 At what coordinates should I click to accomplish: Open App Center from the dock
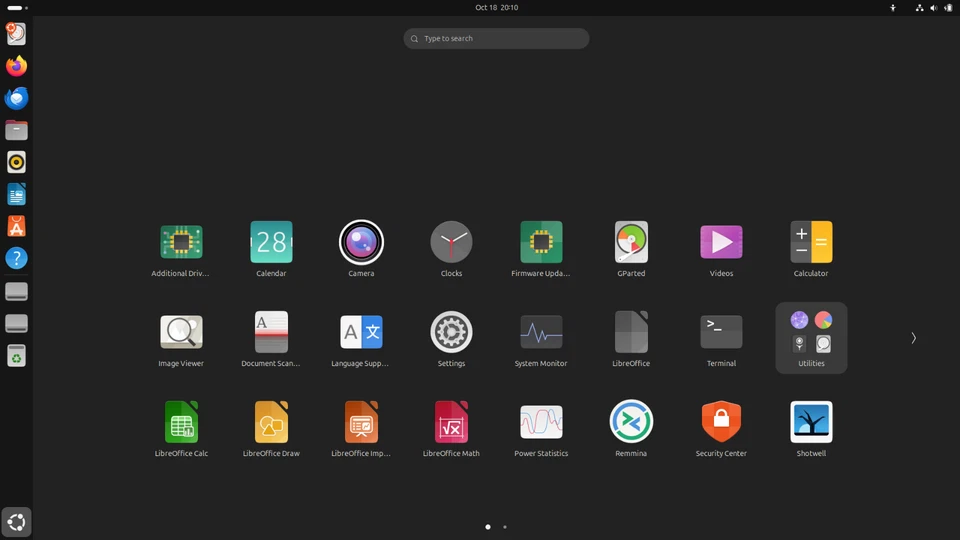(17, 227)
